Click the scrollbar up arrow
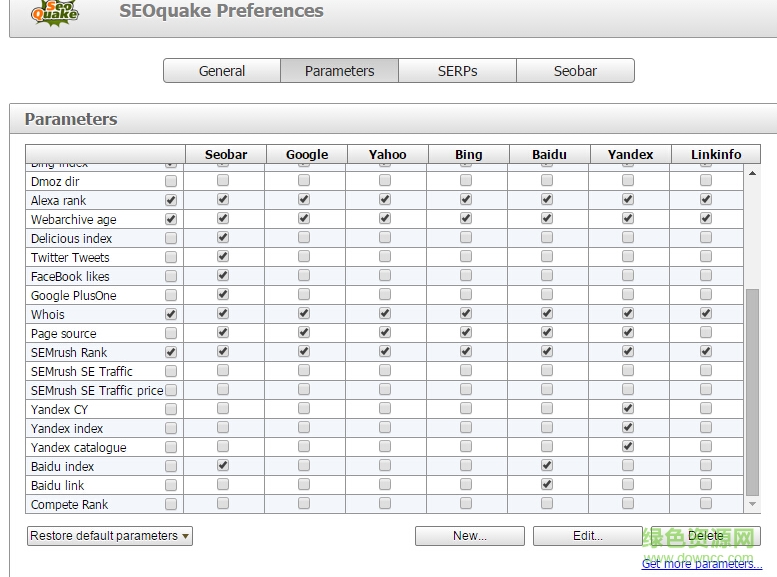This screenshot has height=577, width=777. click(753, 174)
